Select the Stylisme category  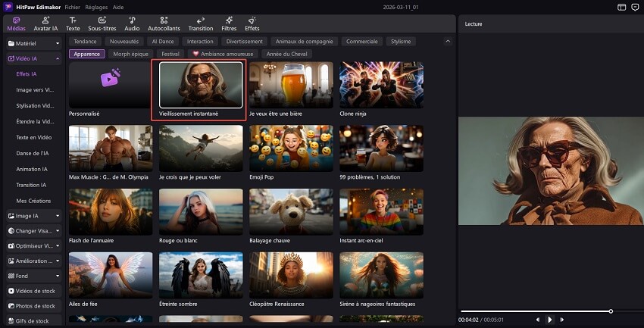click(x=401, y=41)
